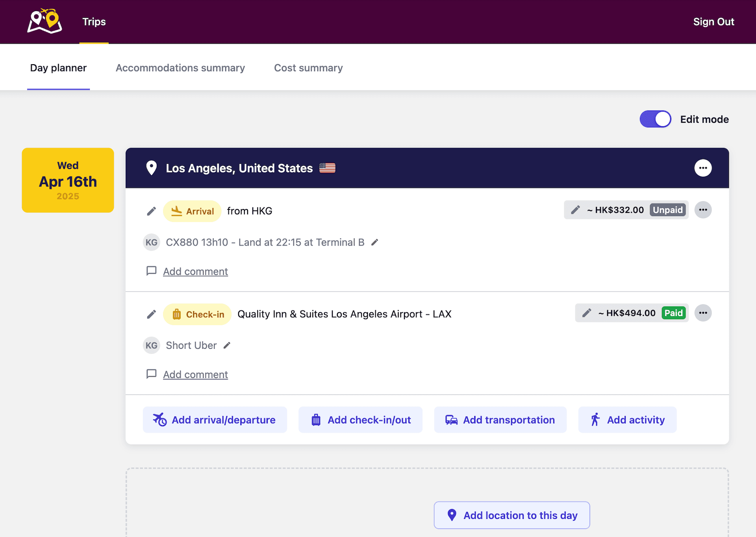Edit the HK$494.00 hotel cost via pencil icon

click(586, 313)
